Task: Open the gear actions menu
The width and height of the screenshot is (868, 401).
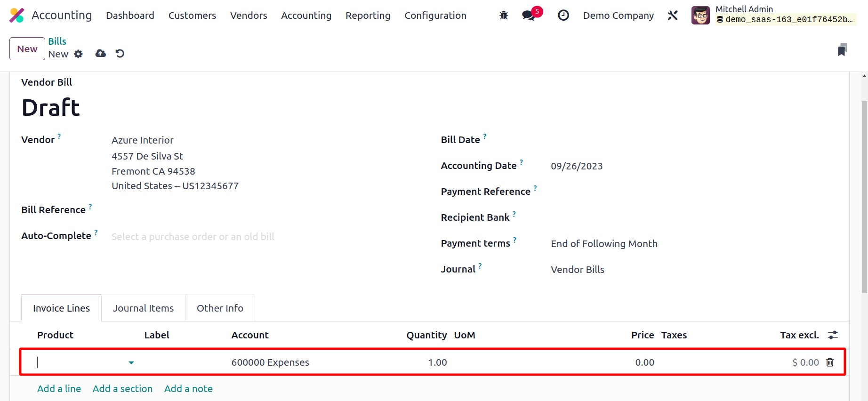Action: [79, 54]
